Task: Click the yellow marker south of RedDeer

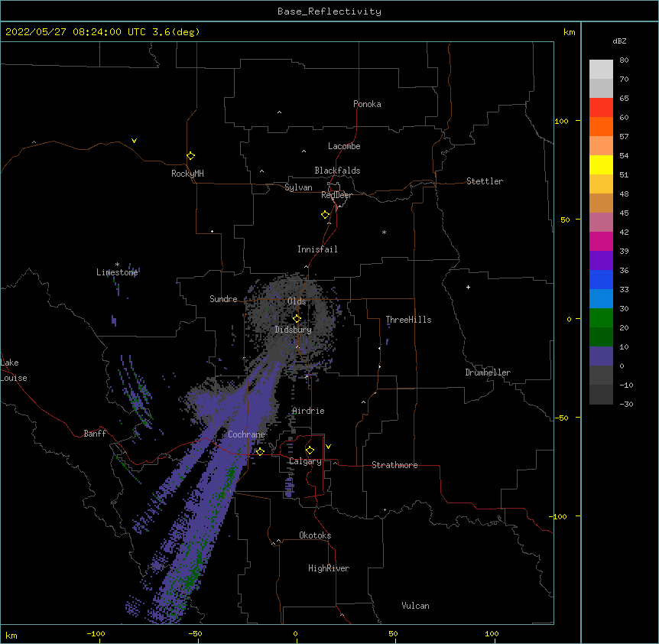Action: 326,215
